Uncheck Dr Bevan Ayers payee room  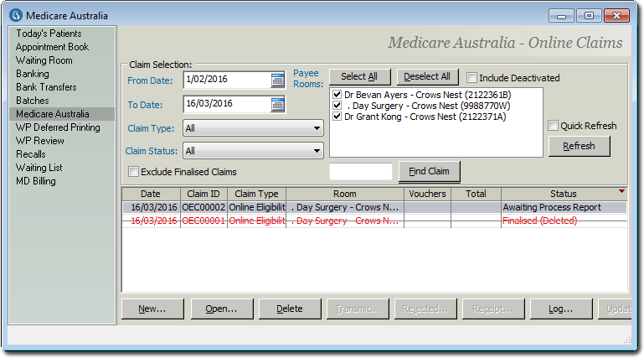(337, 95)
